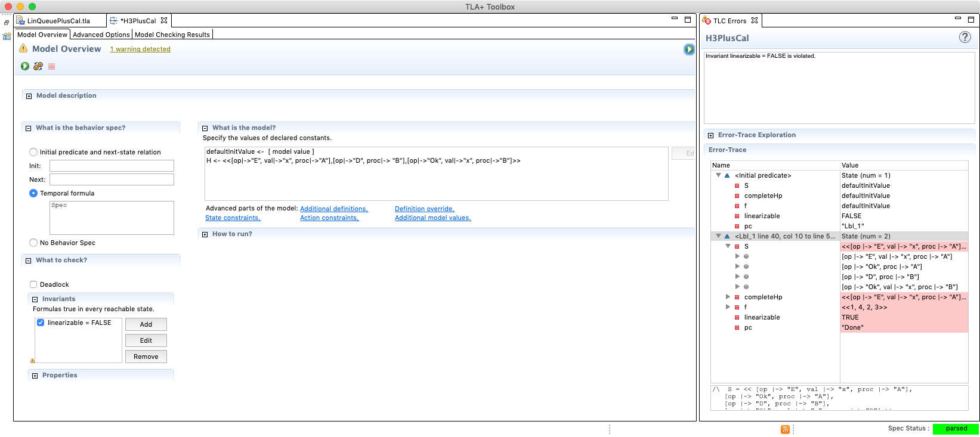
Task: Open Model Checking Results tab
Action: [x=172, y=35]
